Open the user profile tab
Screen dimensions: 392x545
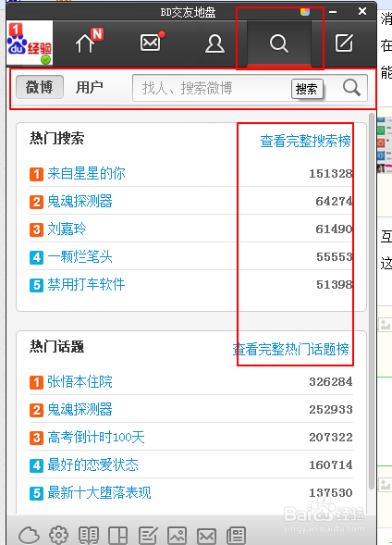(x=214, y=43)
